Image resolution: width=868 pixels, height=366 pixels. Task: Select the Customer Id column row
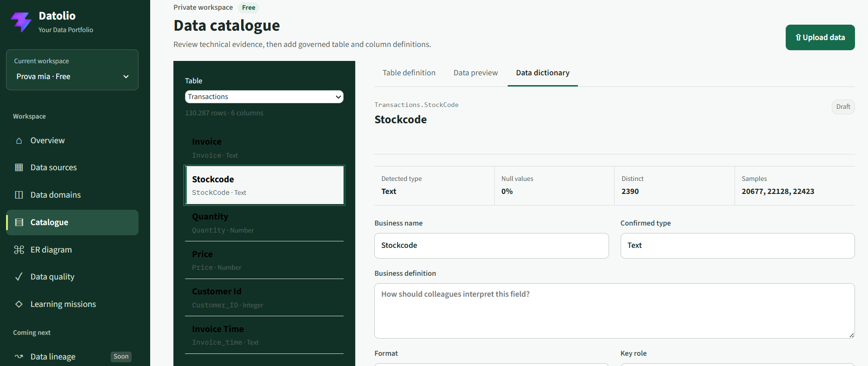point(264,298)
